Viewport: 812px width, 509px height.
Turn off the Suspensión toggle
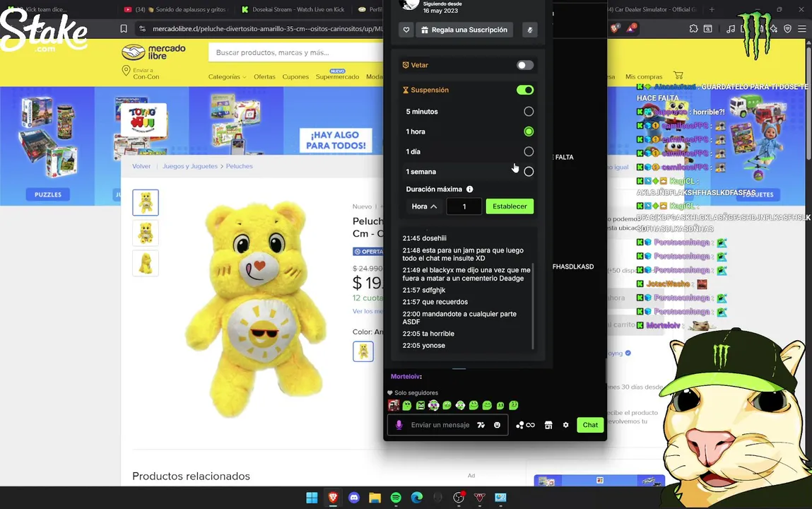coord(525,90)
